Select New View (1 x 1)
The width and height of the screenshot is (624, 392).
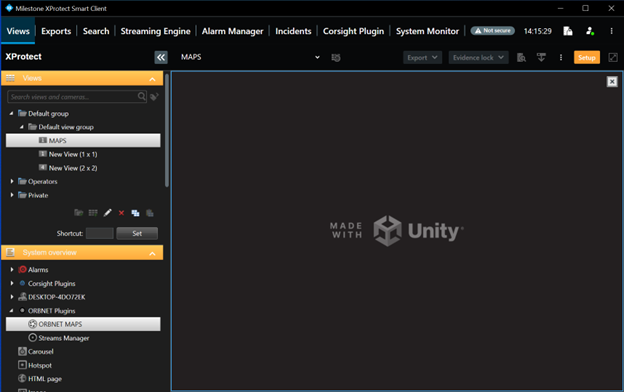coord(73,154)
